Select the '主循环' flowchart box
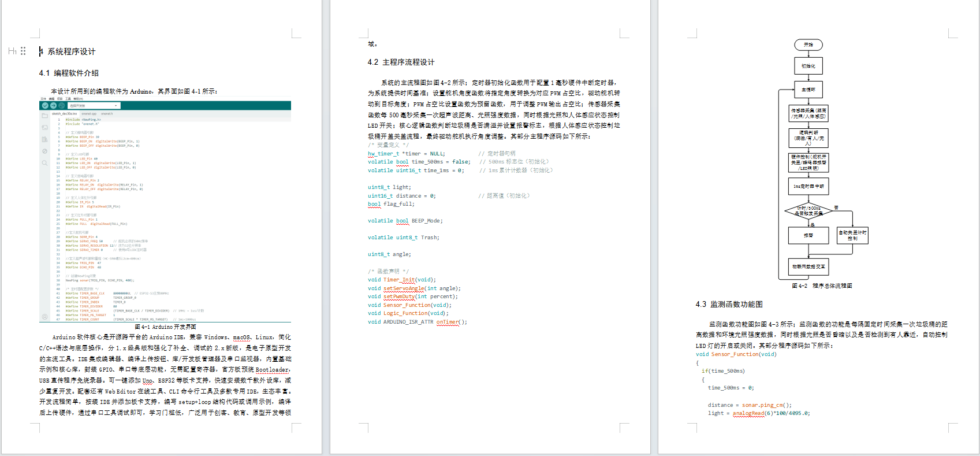The height and width of the screenshot is (456, 980). (x=808, y=90)
